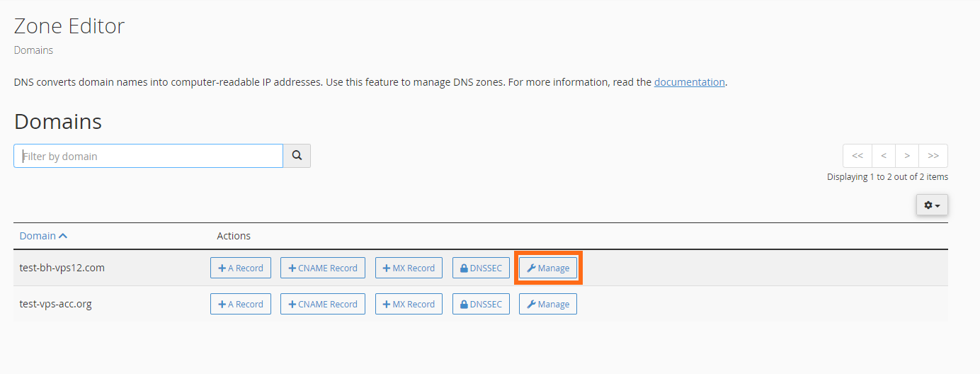Add MX Record for test-bh-vps12.com
This screenshot has width=980, height=374.
tap(409, 268)
